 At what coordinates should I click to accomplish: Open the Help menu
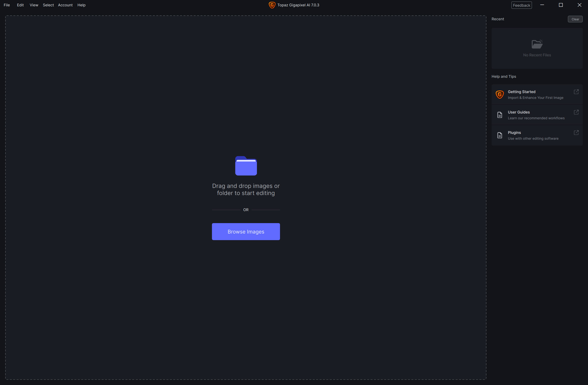coord(81,5)
